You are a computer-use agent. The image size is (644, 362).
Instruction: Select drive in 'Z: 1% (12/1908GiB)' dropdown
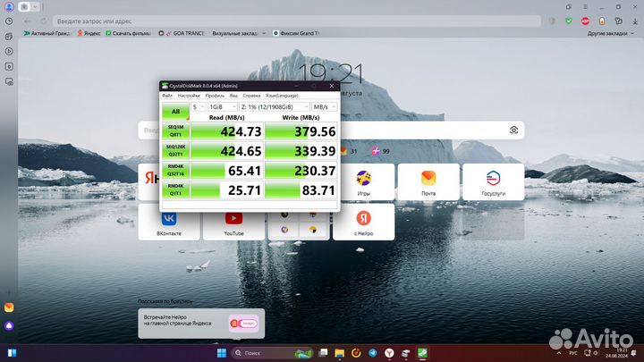[x=275, y=106]
